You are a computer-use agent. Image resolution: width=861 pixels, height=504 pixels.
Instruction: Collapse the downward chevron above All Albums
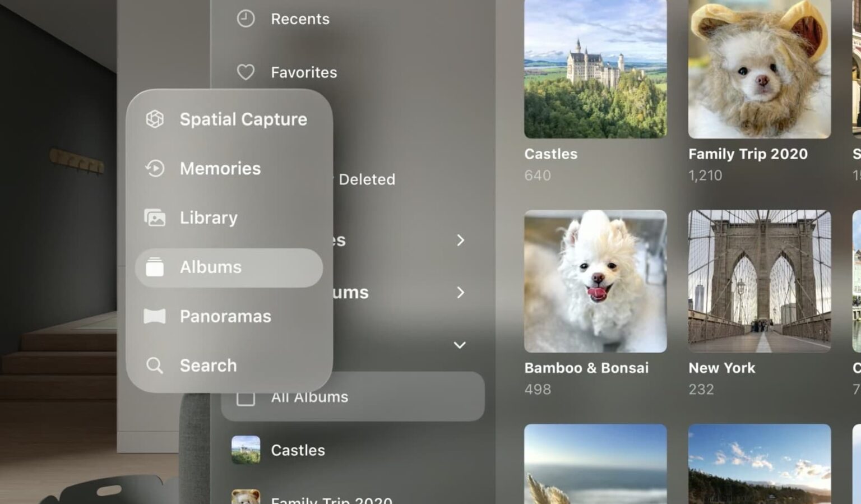point(460,345)
